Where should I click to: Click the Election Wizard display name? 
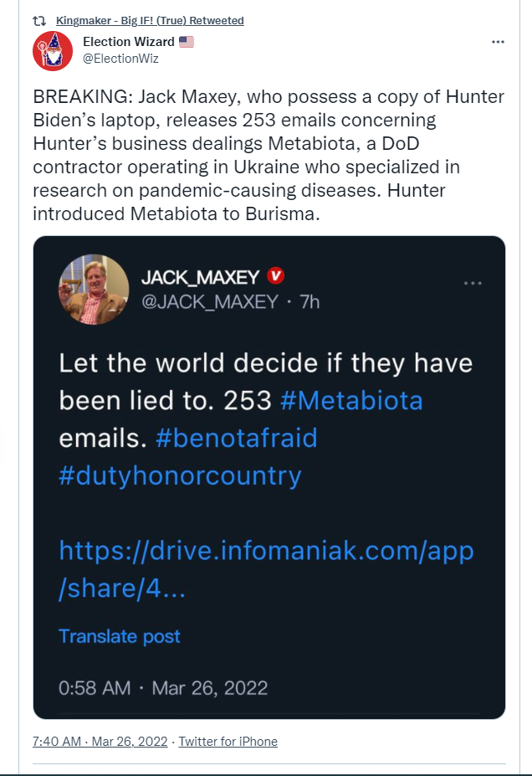point(129,42)
